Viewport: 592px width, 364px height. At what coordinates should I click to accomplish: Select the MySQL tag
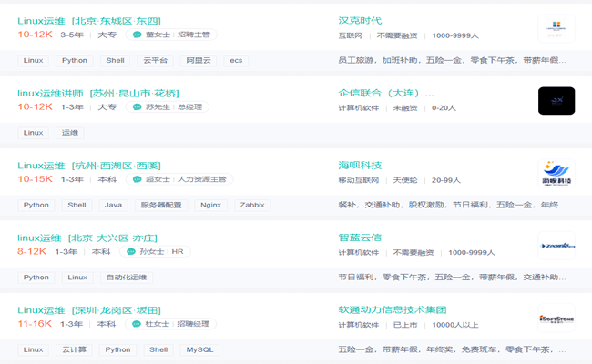[x=199, y=349]
